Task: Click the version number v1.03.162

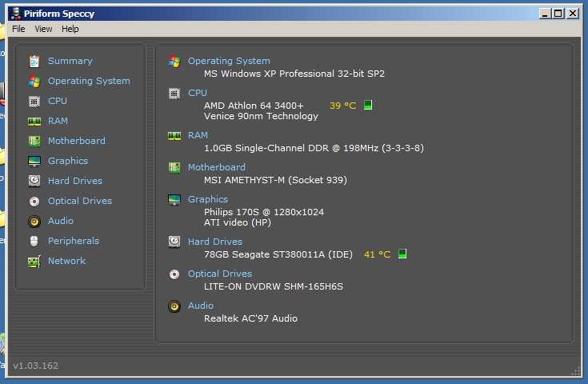Action: (x=36, y=366)
